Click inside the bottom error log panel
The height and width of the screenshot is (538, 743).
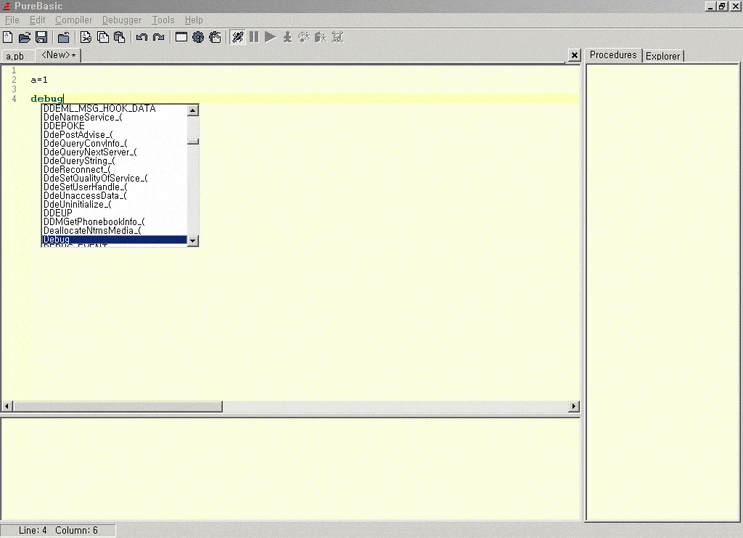(290, 468)
